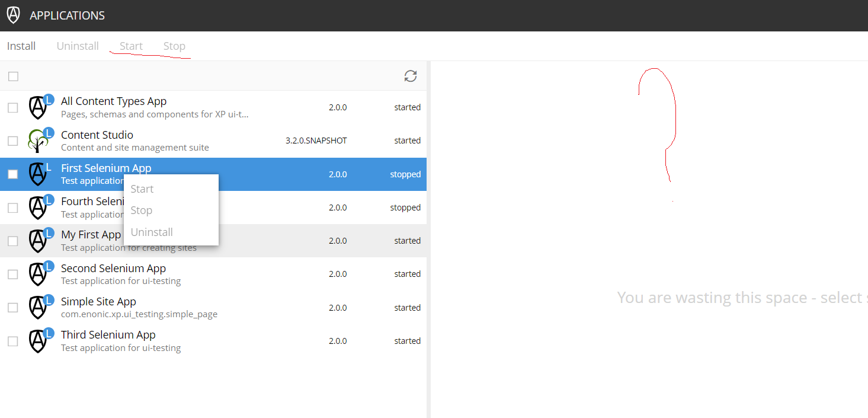Image resolution: width=868 pixels, height=418 pixels.
Task: Click started status of My First App
Action: point(408,241)
